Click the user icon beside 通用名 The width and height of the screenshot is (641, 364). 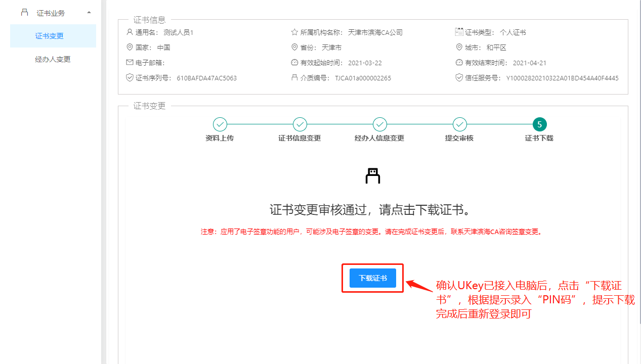[130, 32]
